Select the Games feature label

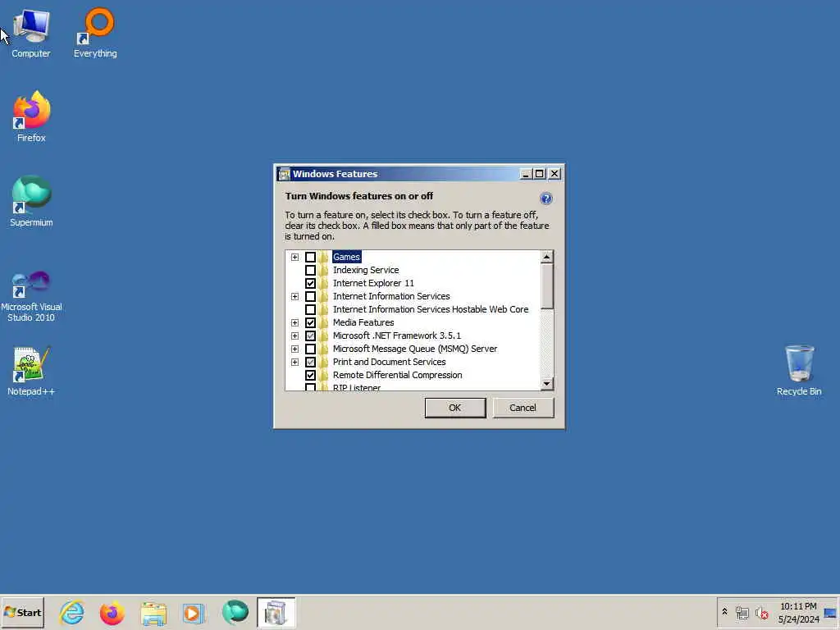[x=347, y=257]
